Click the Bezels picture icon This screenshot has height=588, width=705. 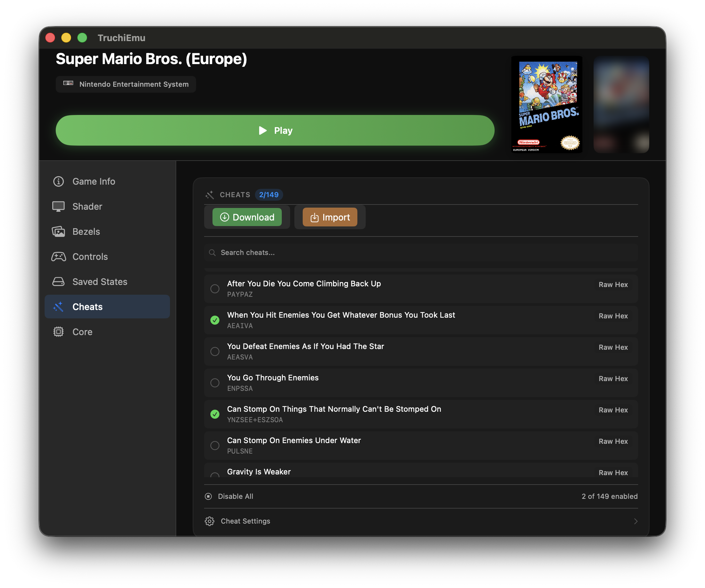click(x=59, y=232)
